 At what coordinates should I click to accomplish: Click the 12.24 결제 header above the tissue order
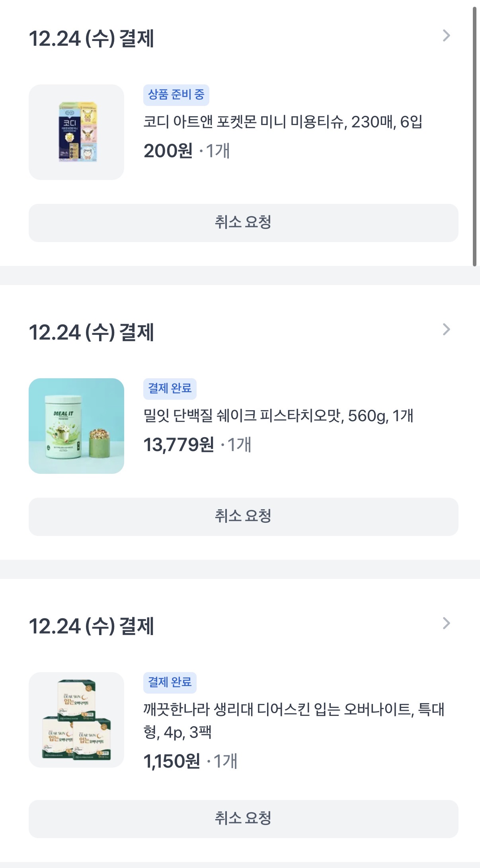(92, 39)
